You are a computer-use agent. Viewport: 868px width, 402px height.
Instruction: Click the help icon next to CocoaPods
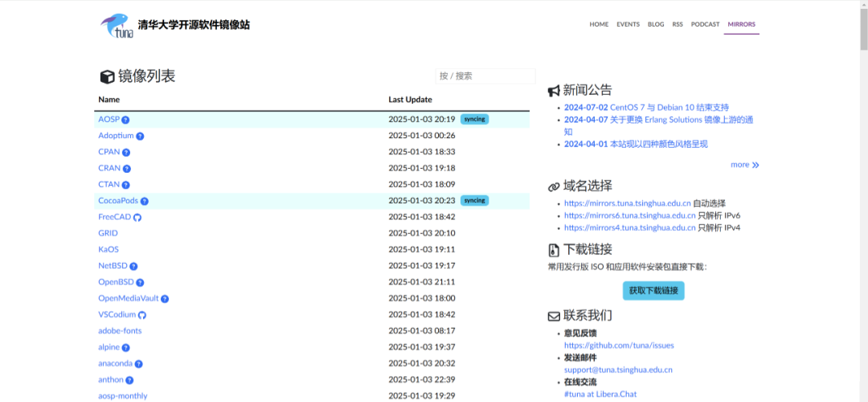pos(145,202)
